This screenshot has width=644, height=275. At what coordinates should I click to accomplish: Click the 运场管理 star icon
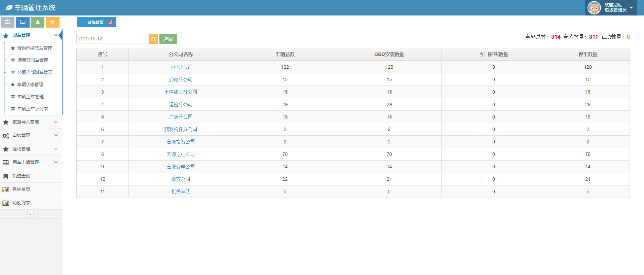(x=6, y=149)
